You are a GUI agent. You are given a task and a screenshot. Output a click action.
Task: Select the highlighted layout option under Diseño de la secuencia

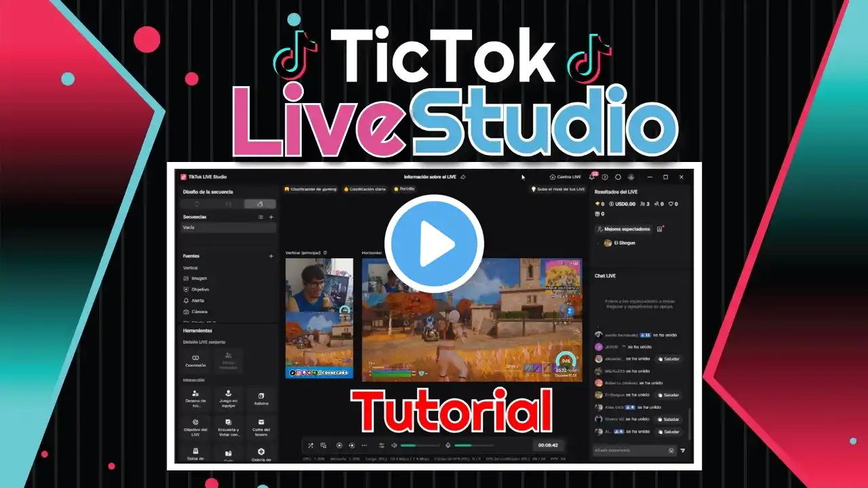[x=260, y=203]
